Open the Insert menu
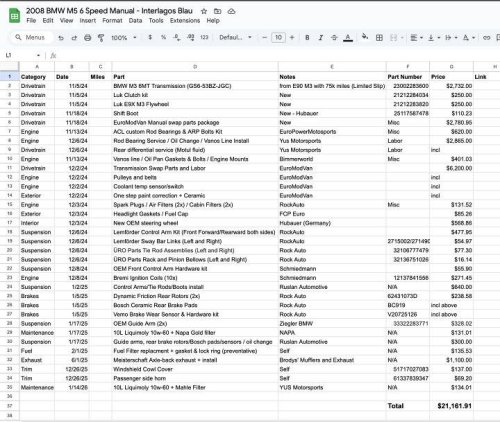Viewport: 500px width, 422px height. point(88,21)
